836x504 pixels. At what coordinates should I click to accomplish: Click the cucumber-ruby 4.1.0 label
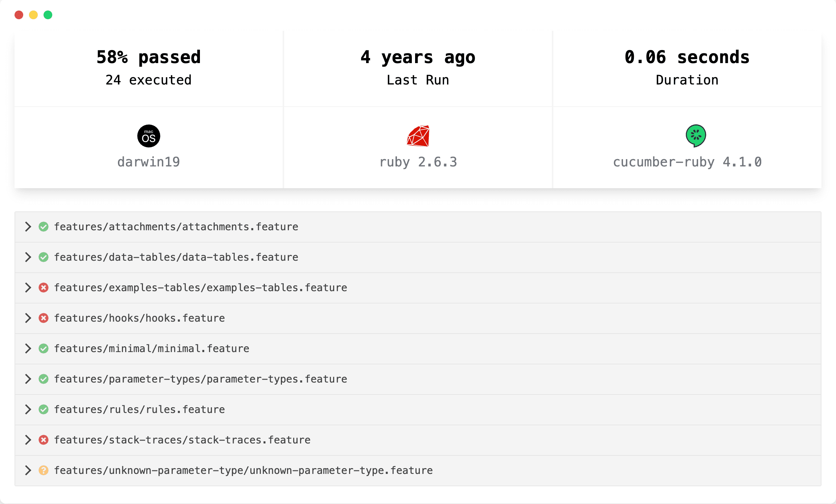pyautogui.click(x=687, y=162)
